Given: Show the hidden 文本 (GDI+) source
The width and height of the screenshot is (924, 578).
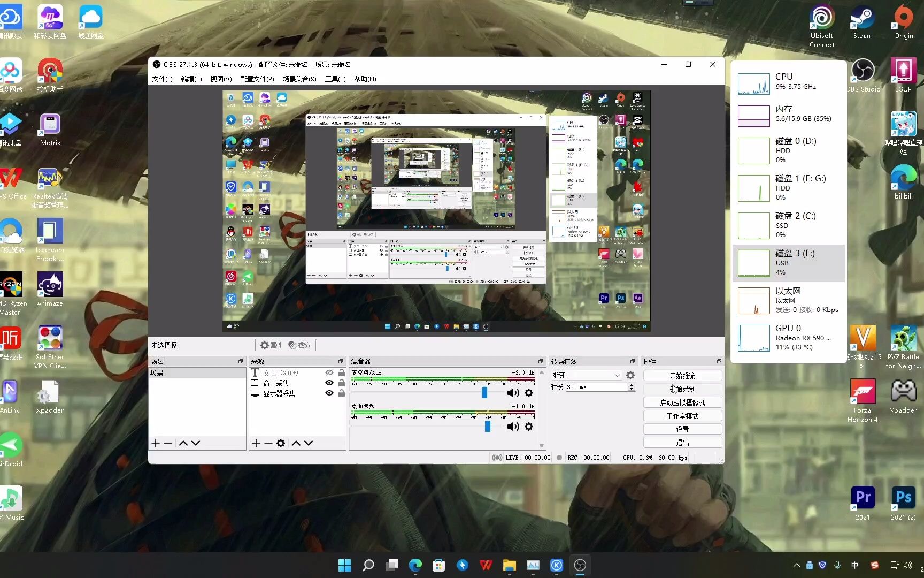Looking at the screenshot, I should pos(329,372).
